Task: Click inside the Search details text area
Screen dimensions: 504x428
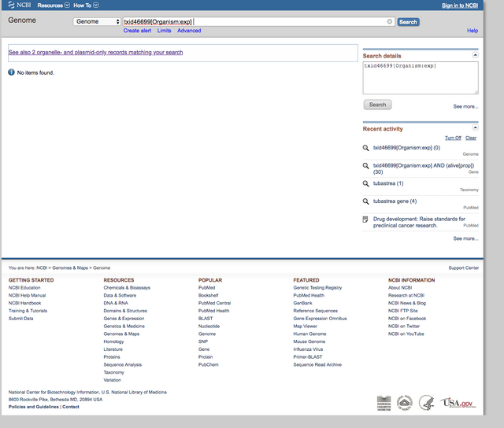Action: tap(421, 78)
